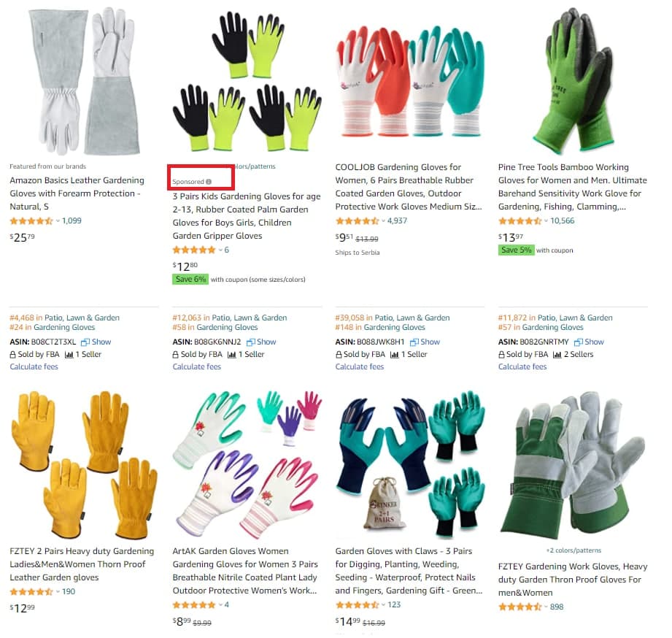Select the Save 6% coupon badge
The height and width of the screenshot is (638, 672).
pyautogui.click(x=190, y=280)
